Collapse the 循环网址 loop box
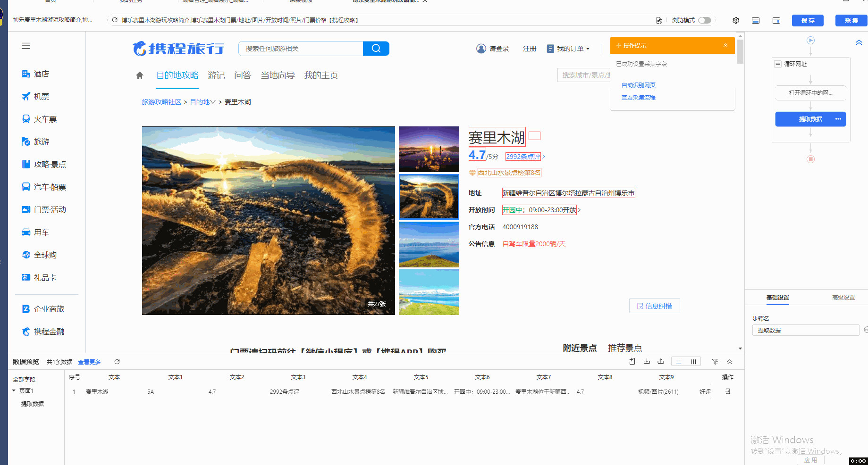This screenshot has height=465, width=868. [x=777, y=64]
